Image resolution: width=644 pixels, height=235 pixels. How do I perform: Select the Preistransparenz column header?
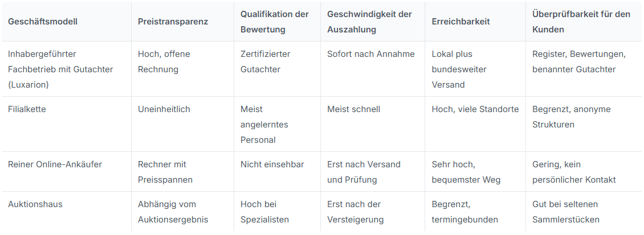[x=173, y=22]
